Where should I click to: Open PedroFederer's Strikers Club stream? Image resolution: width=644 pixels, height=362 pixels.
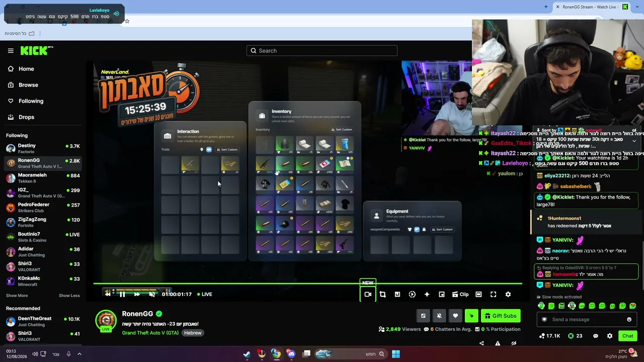(43, 207)
